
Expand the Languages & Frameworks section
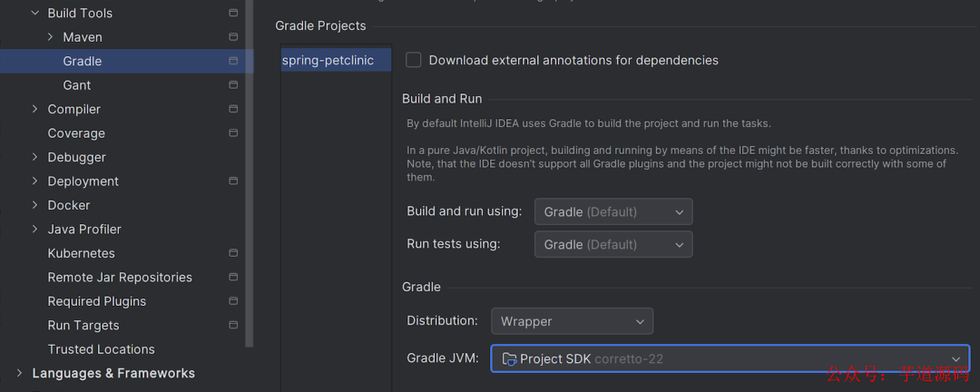[20, 373]
